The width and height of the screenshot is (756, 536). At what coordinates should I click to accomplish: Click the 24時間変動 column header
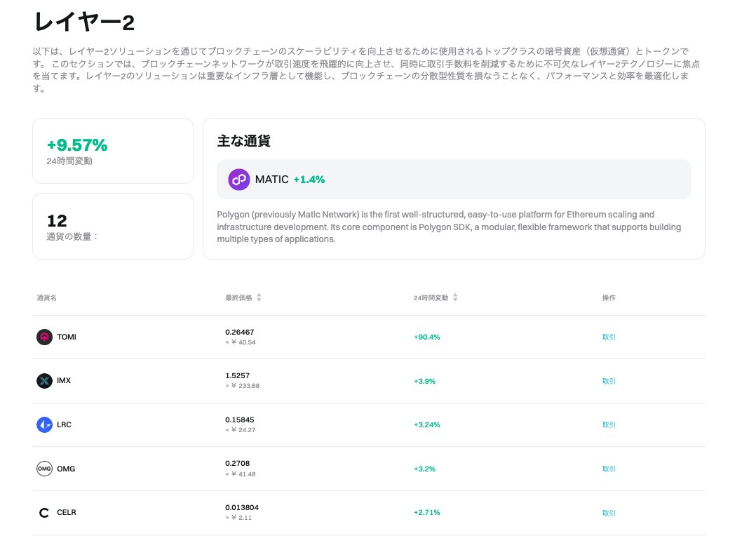click(431, 297)
